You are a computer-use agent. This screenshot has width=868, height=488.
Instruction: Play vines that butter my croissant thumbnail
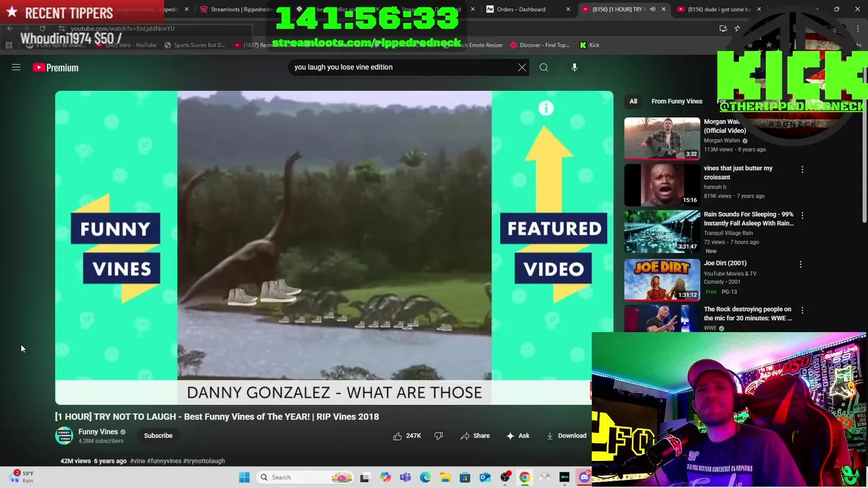click(662, 184)
